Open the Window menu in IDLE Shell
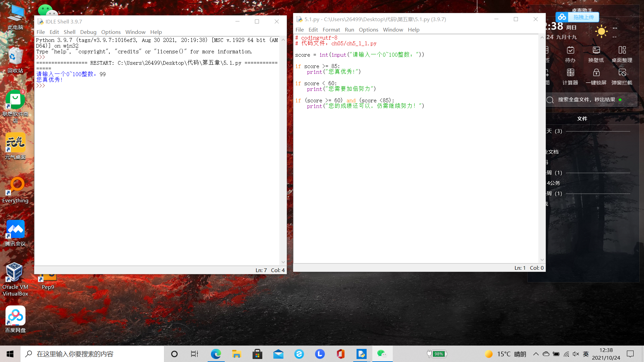This screenshot has height=362, width=644. 135,32
